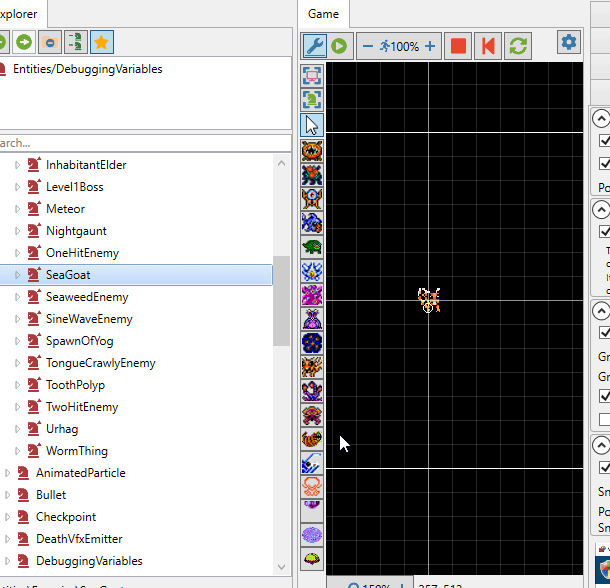610x588 pixels.
Task: Decrease game speed with minus button
Action: pos(368,46)
